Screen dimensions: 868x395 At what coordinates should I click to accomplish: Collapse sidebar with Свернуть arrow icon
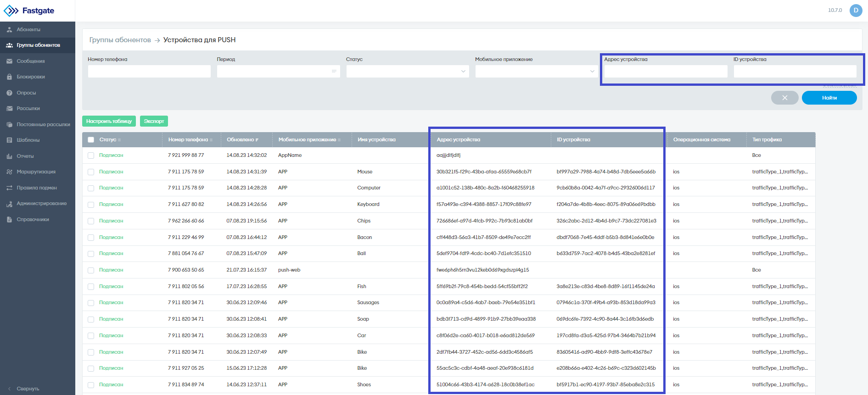tap(9, 389)
